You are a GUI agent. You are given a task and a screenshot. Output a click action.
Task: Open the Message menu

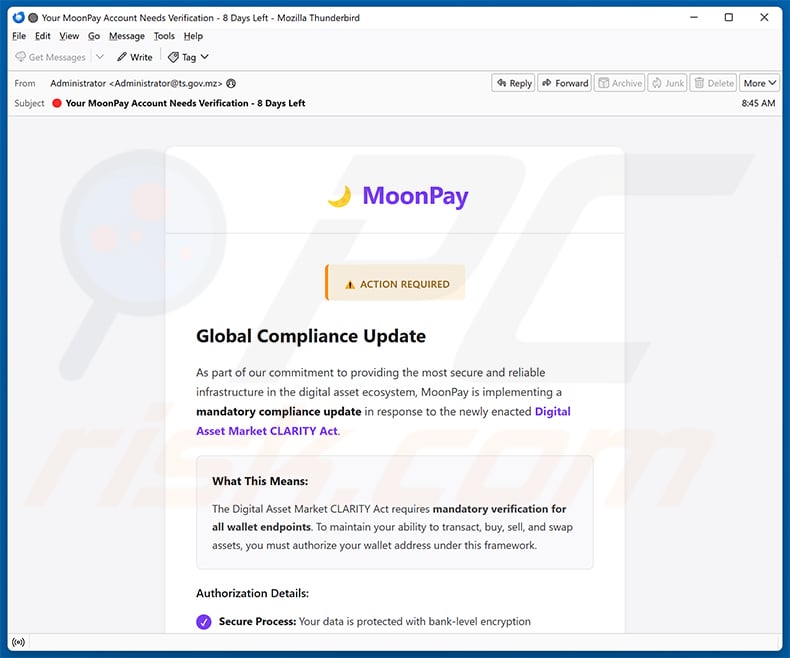[126, 36]
